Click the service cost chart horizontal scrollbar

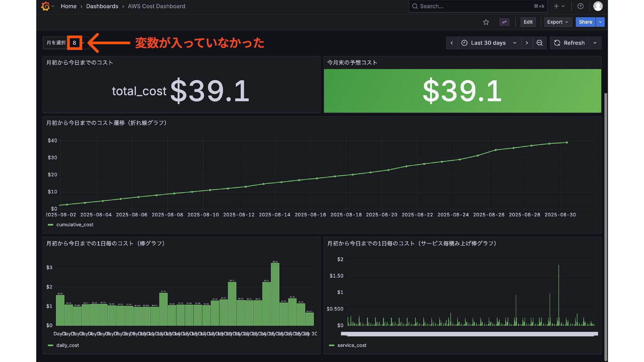pos(469,334)
